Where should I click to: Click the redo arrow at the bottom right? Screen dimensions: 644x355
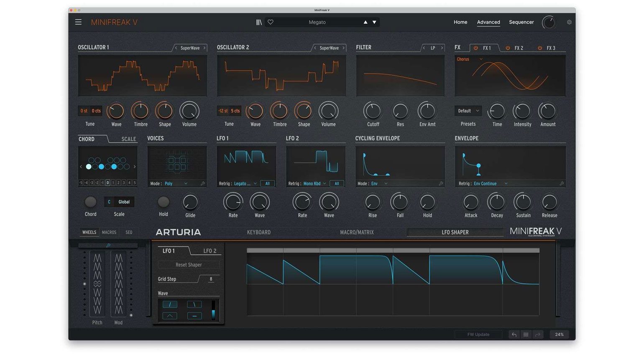[538, 334]
